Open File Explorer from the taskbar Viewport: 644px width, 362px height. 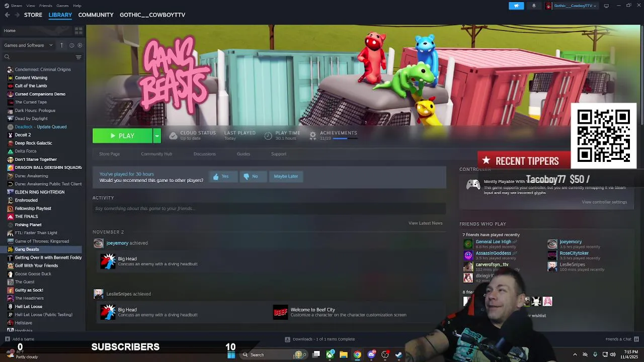pyautogui.click(x=344, y=355)
